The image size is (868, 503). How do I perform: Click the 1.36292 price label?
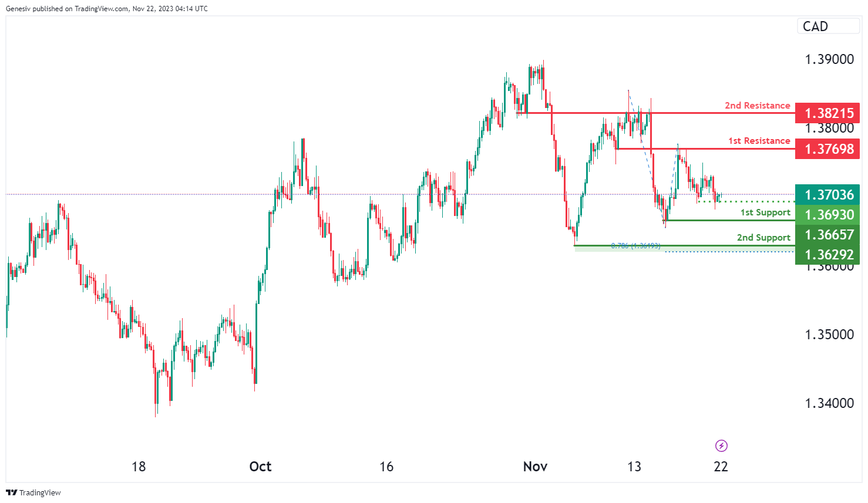[828, 255]
